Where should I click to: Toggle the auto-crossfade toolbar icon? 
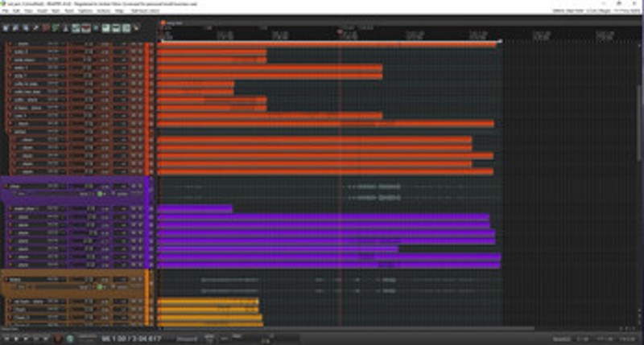point(76,28)
